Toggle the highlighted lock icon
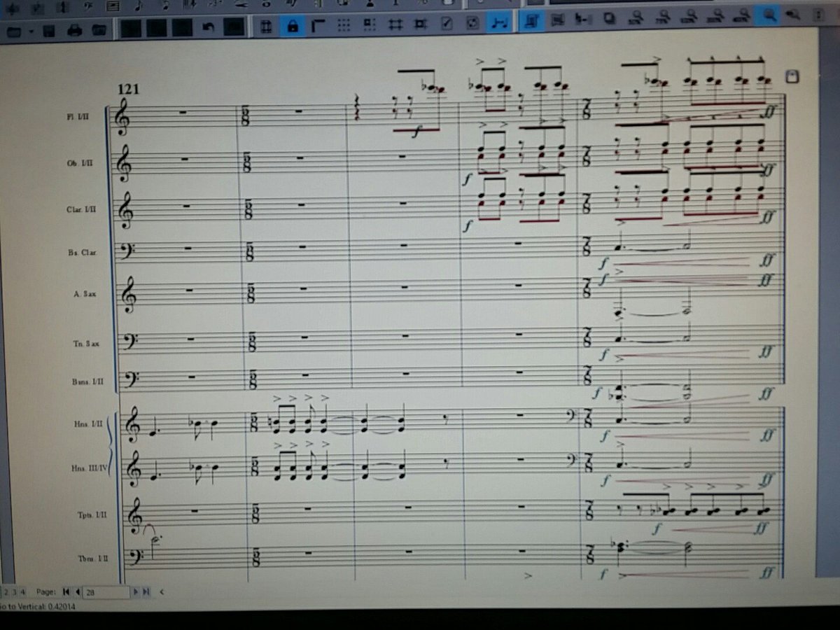This screenshot has width=840, height=630. coord(293,26)
